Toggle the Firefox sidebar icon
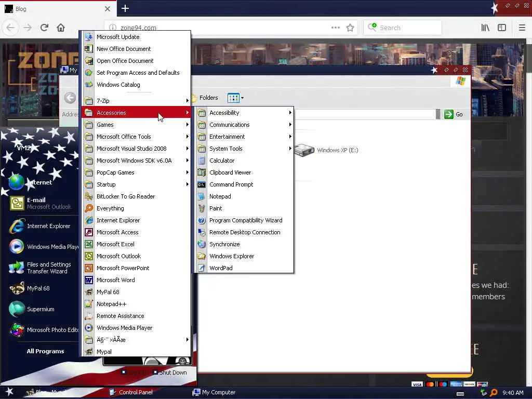532x399 pixels. 502,28
